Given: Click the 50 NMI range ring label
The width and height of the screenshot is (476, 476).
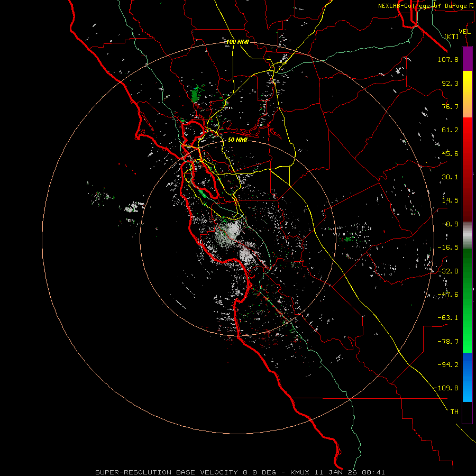Looking at the screenshot, I should (x=237, y=140).
